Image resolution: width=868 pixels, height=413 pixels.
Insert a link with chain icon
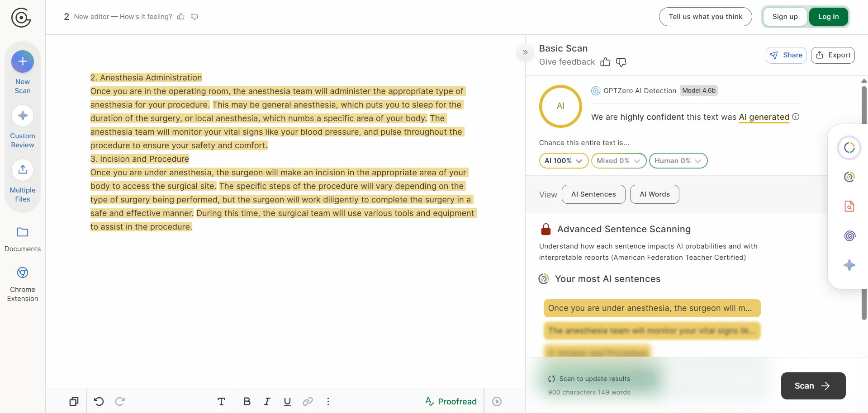(x=308, y=401)
